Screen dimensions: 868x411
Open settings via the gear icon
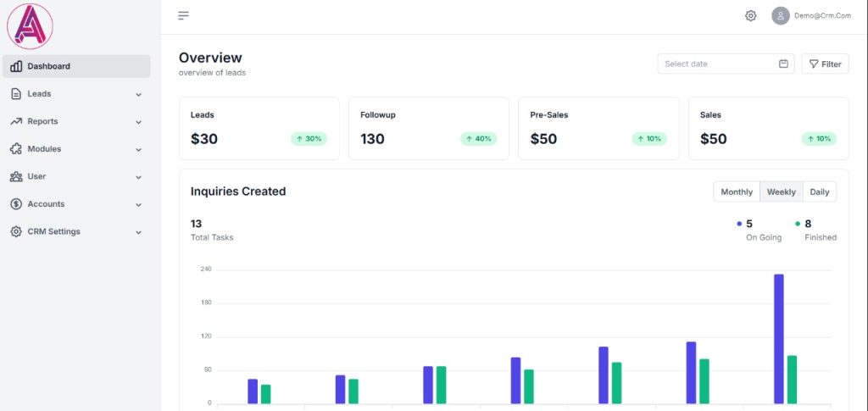click(750, 15)
